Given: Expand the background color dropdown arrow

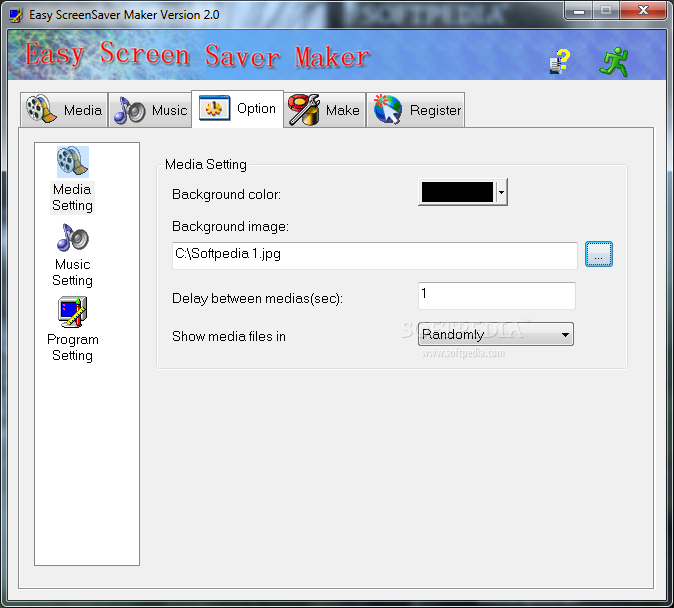Looking at the screenshot, I should (x=501, y=192).
